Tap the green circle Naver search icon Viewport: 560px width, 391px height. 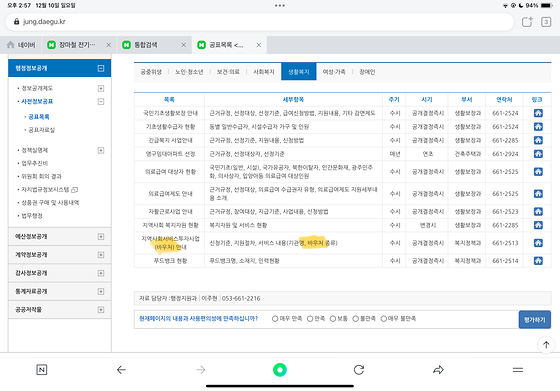[x=280, y=370]
